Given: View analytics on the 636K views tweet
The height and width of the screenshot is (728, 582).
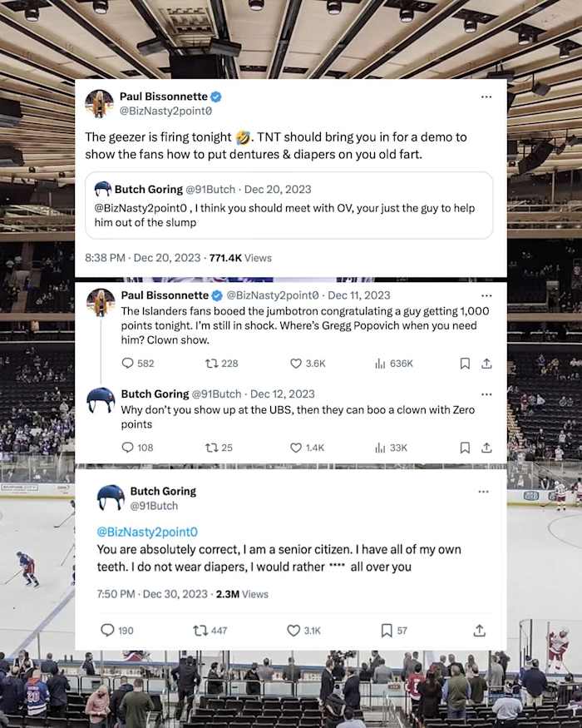Looking at the screenshot, I should click(381, 364).
